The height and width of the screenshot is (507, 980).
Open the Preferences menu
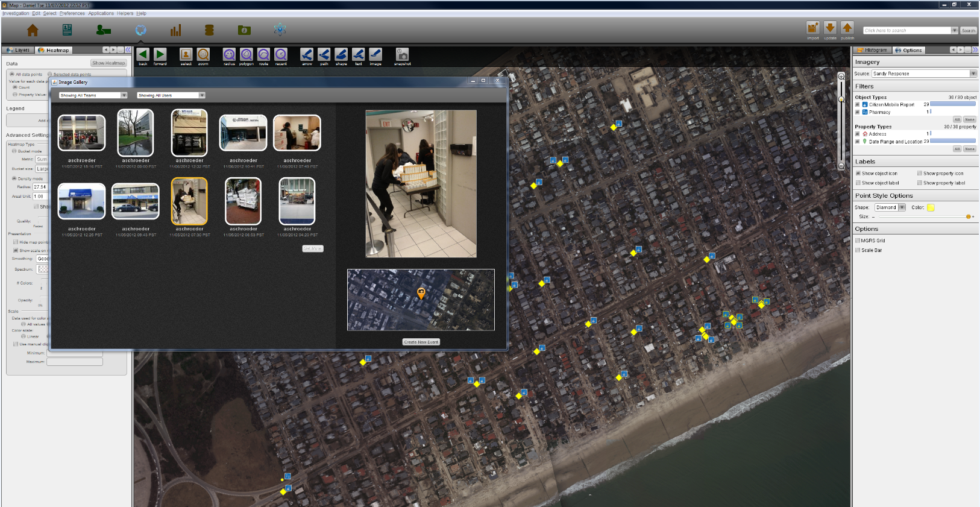[72, 13]
